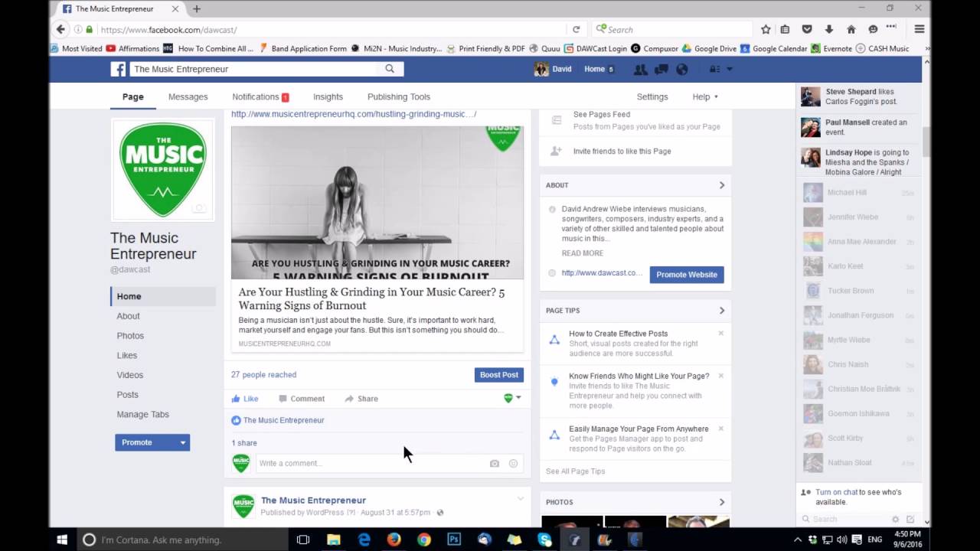Click the Facebook logo icon
Viewport: 980px width, 551px height.
click(118, 69)
